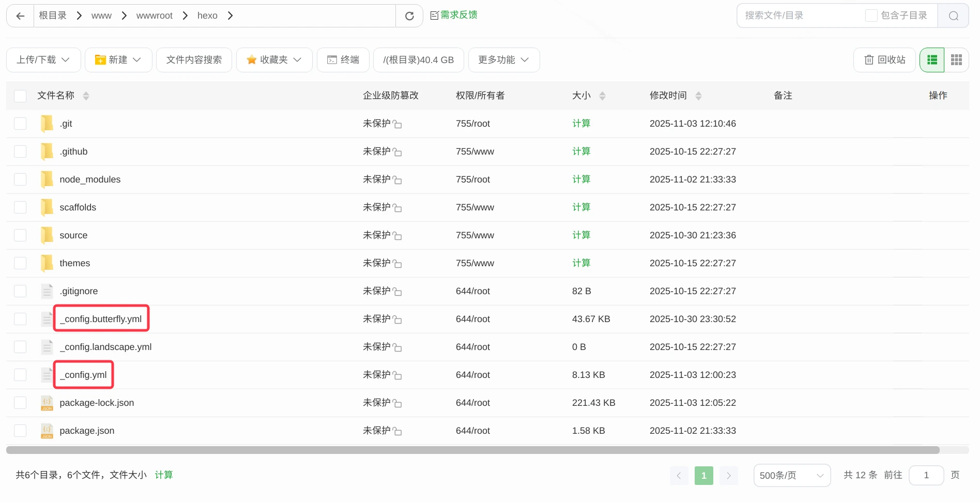Navigate to wwwroot in the breadcrumb

click(x=154, y=16)
